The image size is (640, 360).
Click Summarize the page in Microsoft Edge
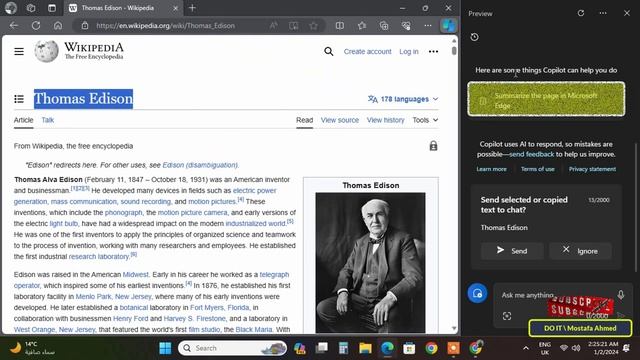[546, 99]
